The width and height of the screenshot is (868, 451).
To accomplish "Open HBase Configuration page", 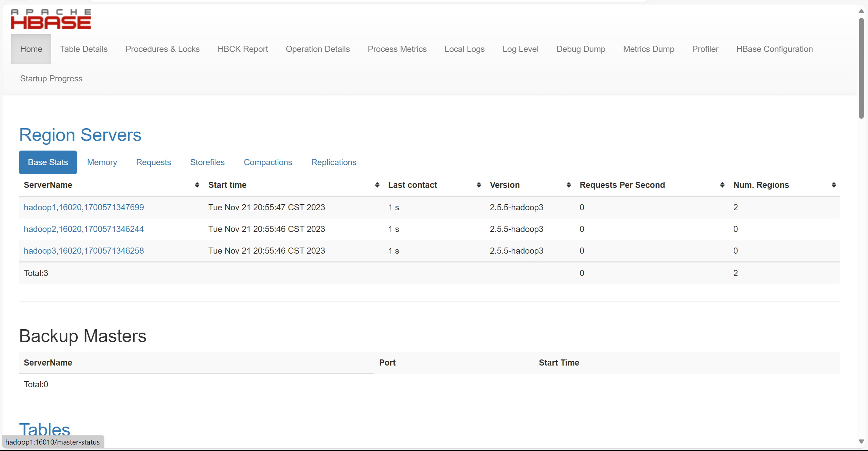I will point(774,49).
